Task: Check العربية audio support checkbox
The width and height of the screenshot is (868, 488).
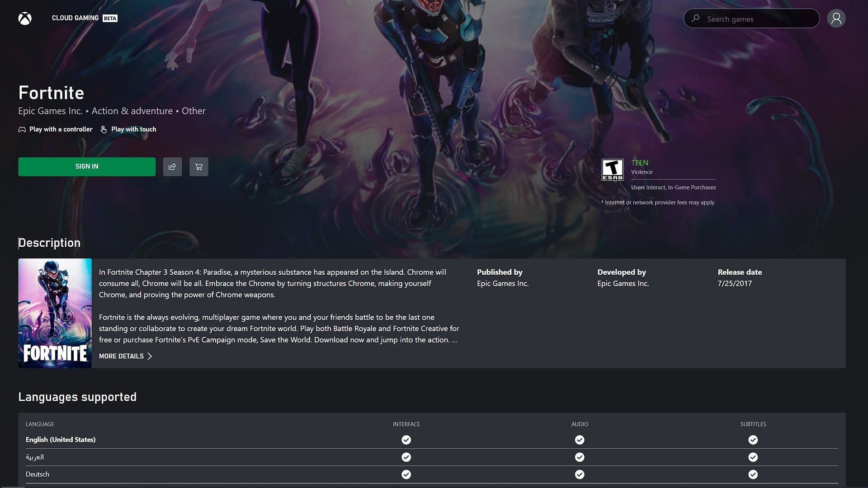Action: 580,457
